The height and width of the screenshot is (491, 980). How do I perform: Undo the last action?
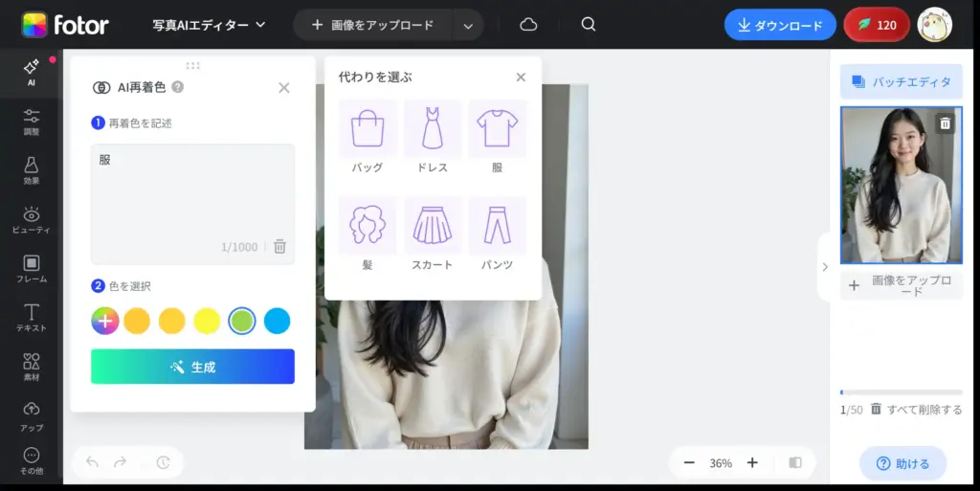tap(93, 462)
